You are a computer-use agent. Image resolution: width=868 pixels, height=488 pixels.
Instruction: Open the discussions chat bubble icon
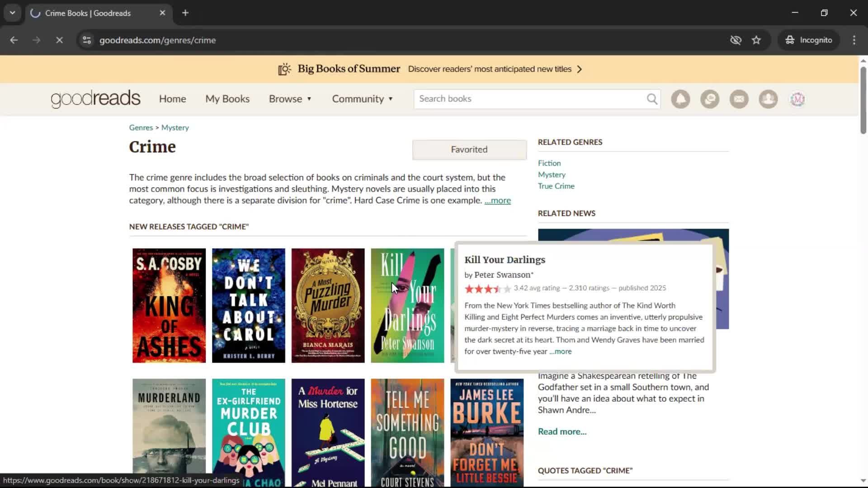(710, 99)
